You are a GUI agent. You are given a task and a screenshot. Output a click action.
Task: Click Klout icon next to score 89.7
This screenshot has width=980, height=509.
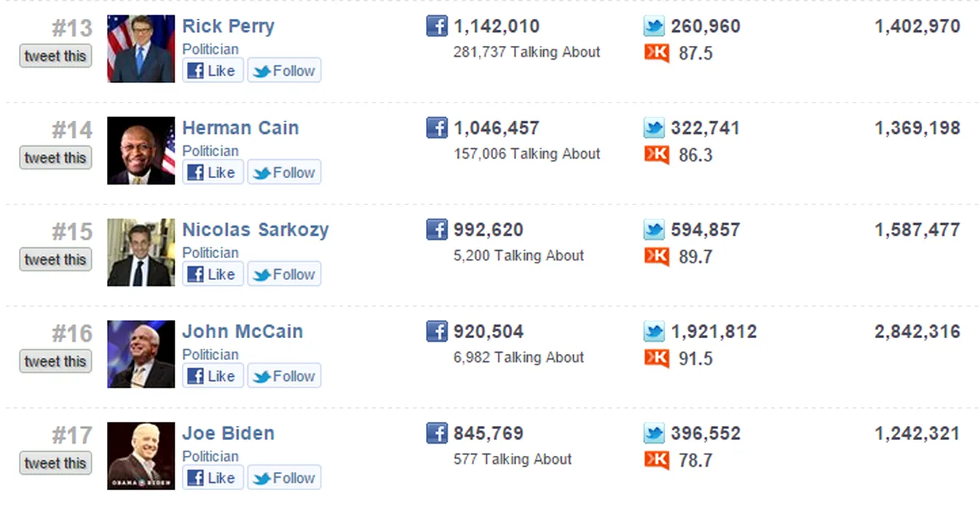(656, 256)
